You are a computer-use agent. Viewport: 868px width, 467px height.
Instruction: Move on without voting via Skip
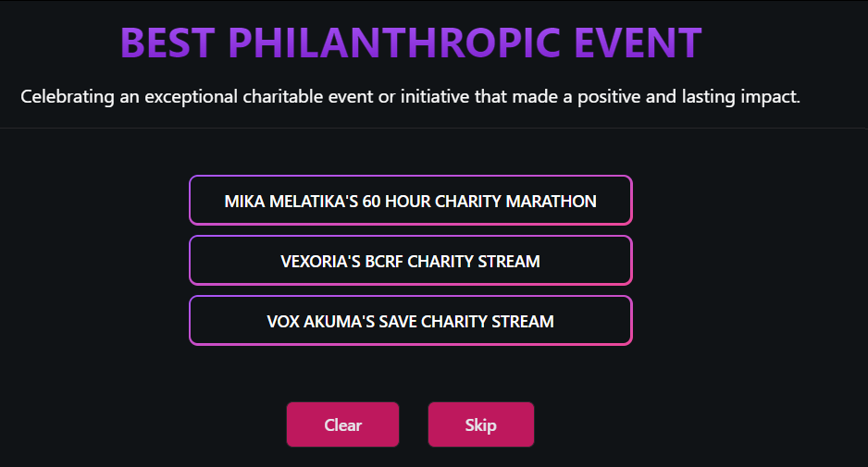[x=480, y=424]
